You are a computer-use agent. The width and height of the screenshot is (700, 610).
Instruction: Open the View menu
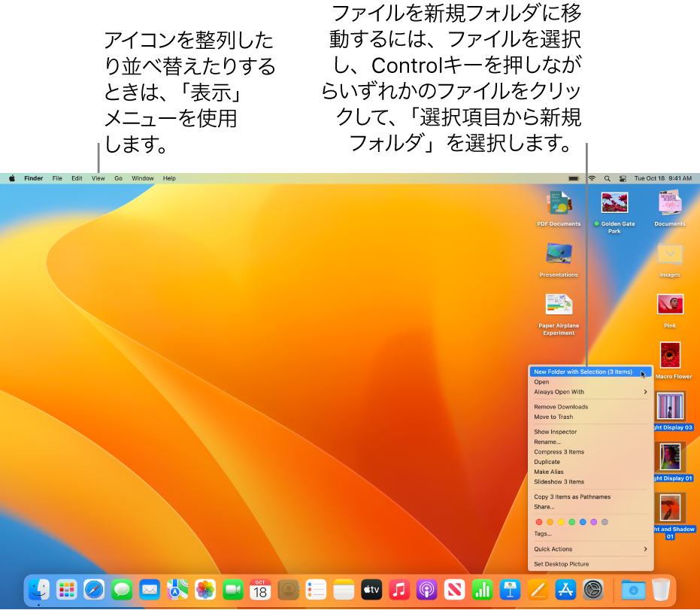click(98, 179)
